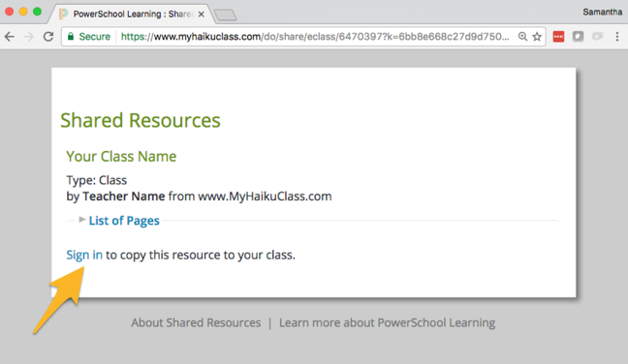Click the green window maximize button
Viewport: 628px width, 364px height.
point(37,12)
